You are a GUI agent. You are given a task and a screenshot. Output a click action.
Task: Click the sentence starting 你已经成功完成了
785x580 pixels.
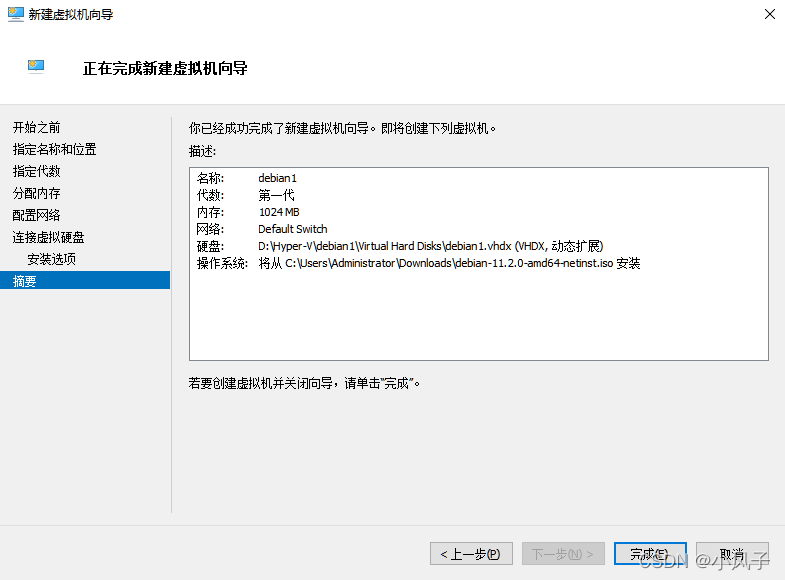(x=342, y=129)
